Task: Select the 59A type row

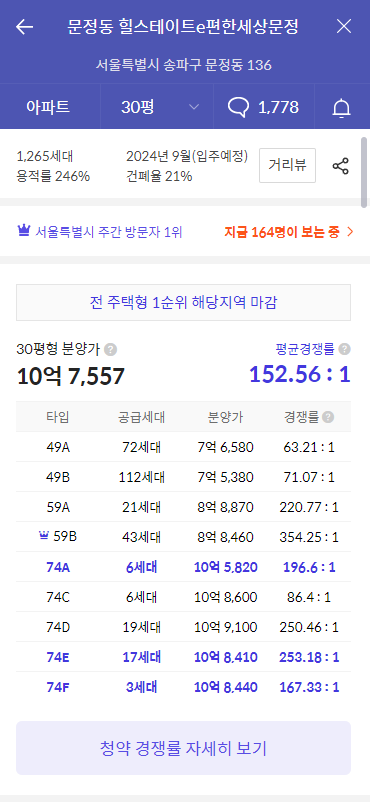Action: click(183, 507)
